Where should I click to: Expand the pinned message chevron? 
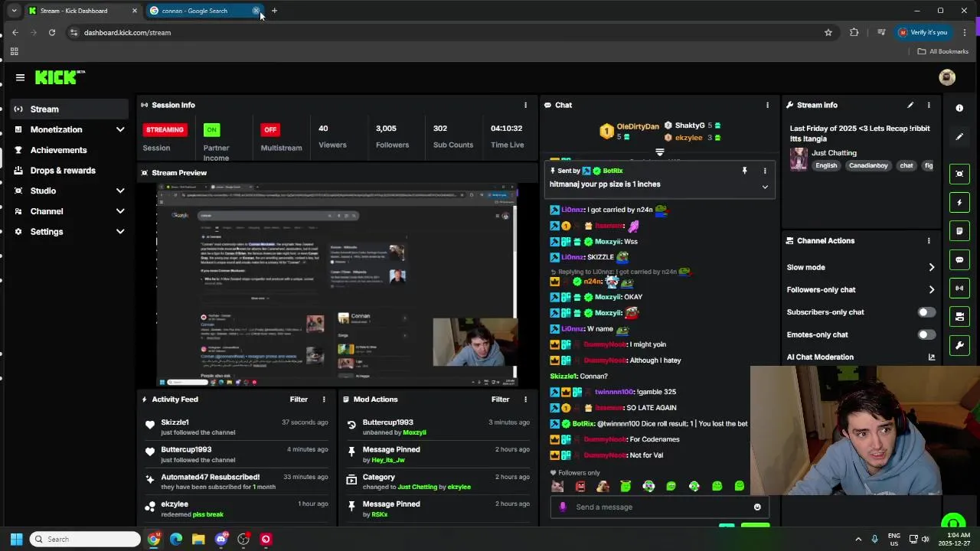click(x=764, y=187)
